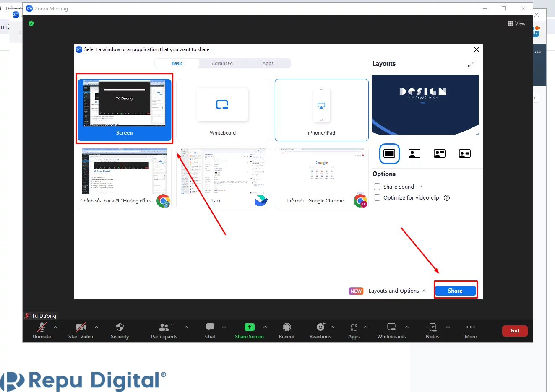Select the Thẻ mới - Google Chrome window

[x=322, y=178]
